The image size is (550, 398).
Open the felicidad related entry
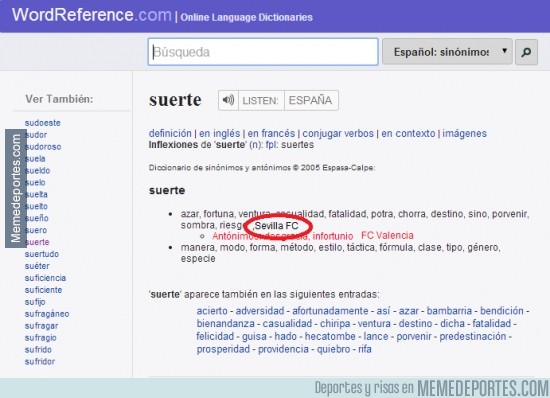(215, 336)
